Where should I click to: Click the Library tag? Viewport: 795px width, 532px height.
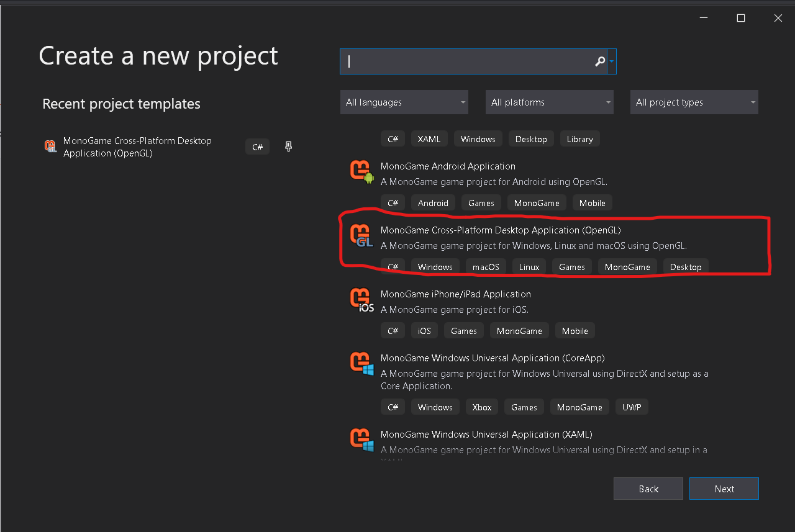point(580,139)
